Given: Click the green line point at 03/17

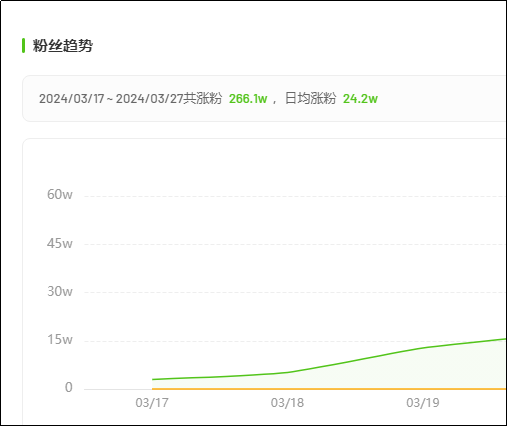Looking at the screenshot, I should pyautogui.click(x=152, y=379).
